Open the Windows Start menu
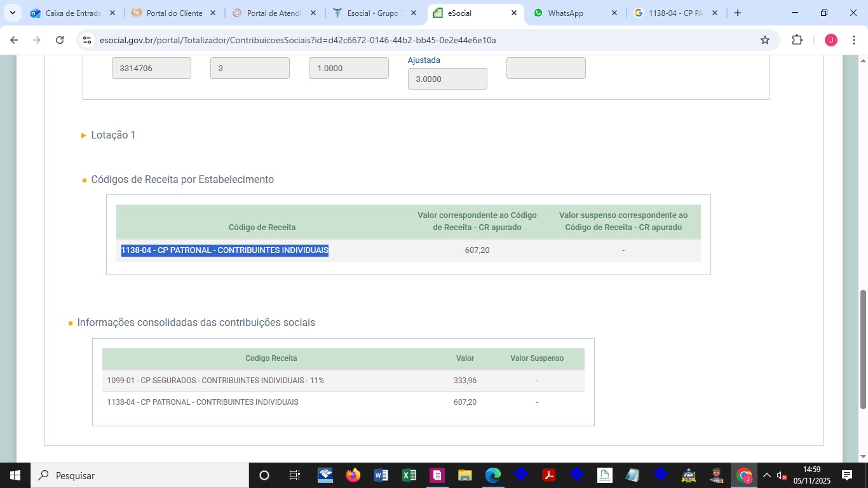 pyautogui.click(x=15, y=475)
